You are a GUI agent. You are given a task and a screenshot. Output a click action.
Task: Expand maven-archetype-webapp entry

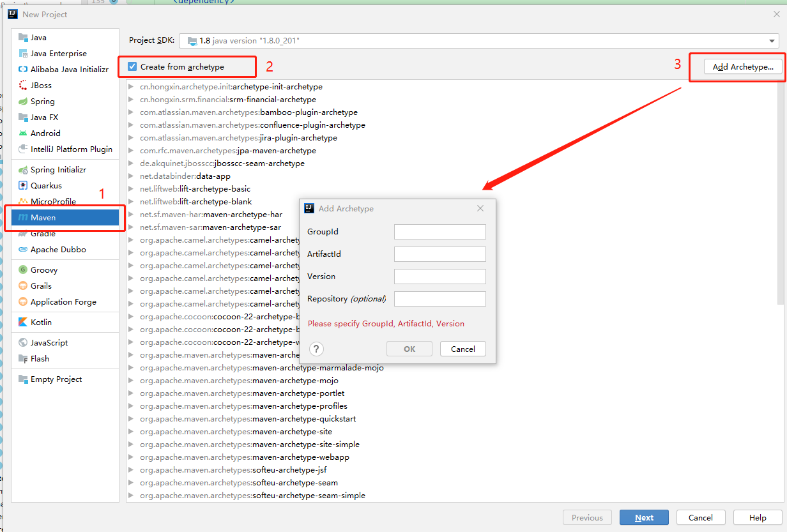[131, 457]
